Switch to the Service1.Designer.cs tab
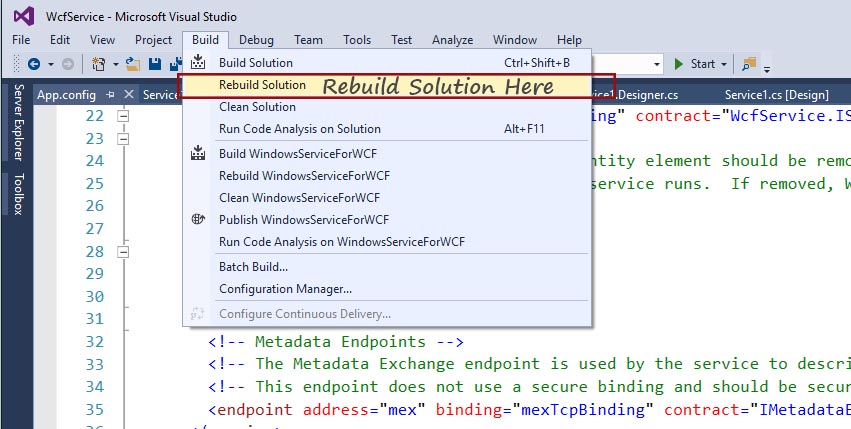This screenshot has height=429, width=851. click(x=635, y=95)
